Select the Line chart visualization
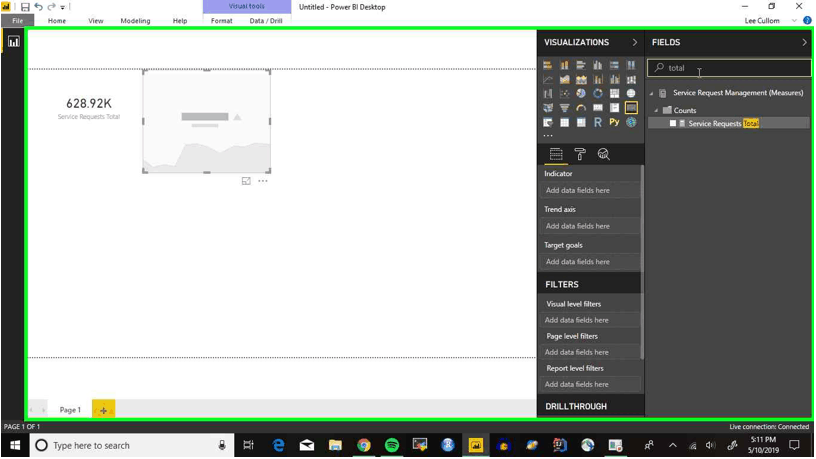The height and width of the screenshot is (459, 816). [x=547, y=80]
